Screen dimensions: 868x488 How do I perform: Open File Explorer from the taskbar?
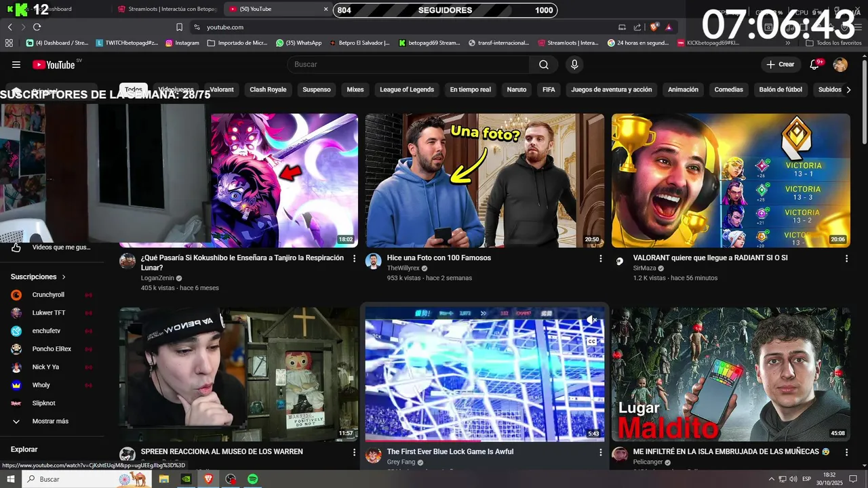click(163, 479)
